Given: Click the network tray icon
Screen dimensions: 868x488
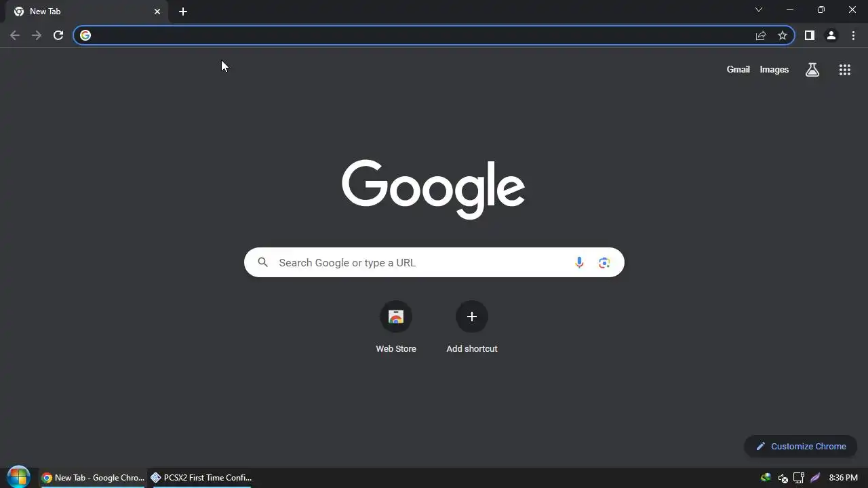Looking at the screenshot, I should (x=799, y=478).
